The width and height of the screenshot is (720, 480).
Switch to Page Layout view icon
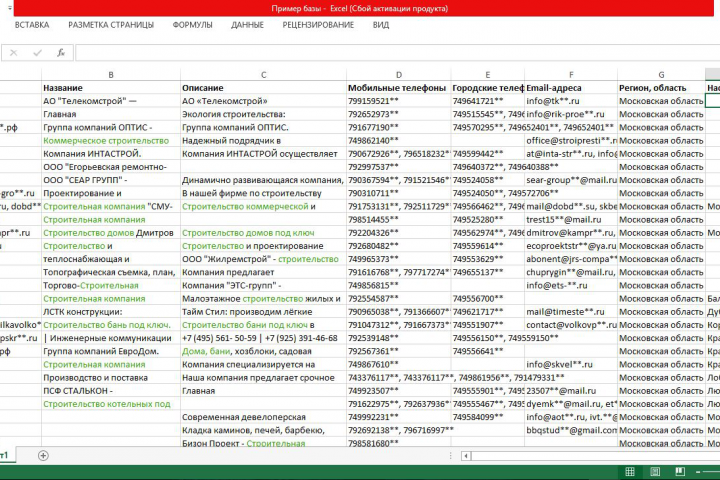(655, 472)
